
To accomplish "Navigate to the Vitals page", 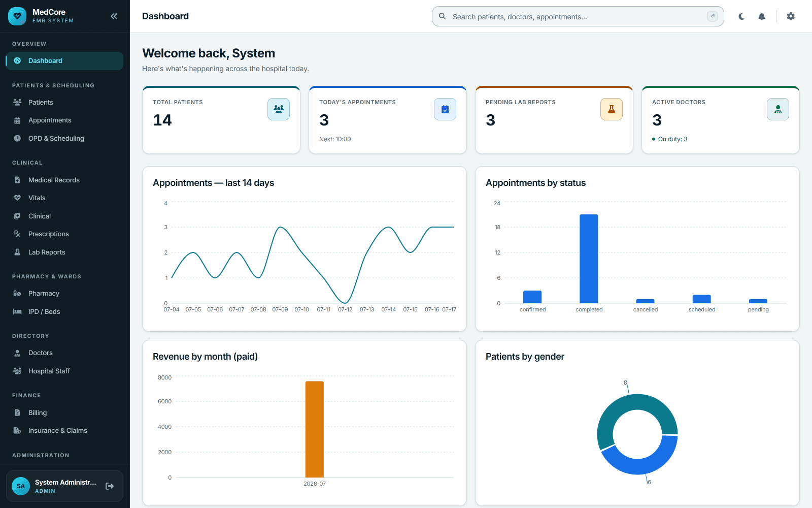I will pos(64,198).
